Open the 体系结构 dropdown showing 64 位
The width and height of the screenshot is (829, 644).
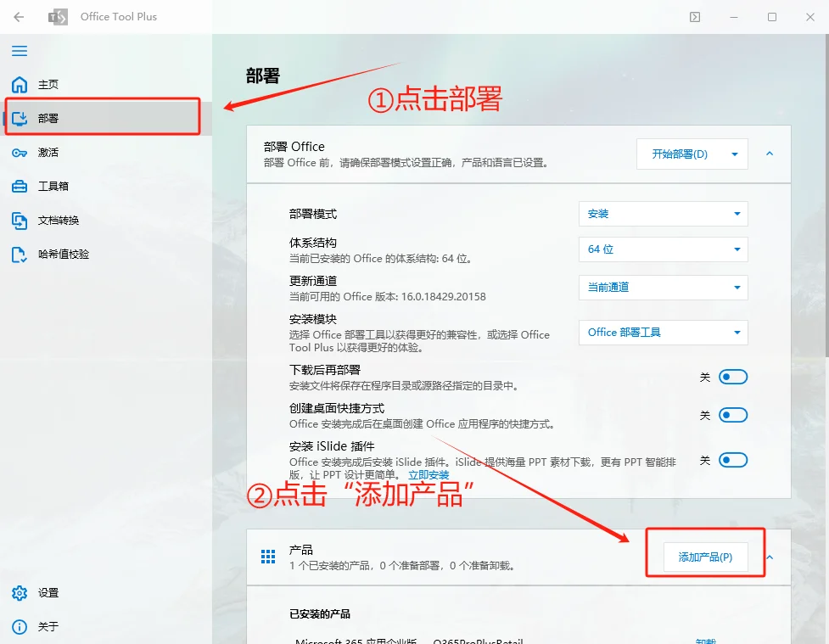pyautogui.click(x=663, y=249)
